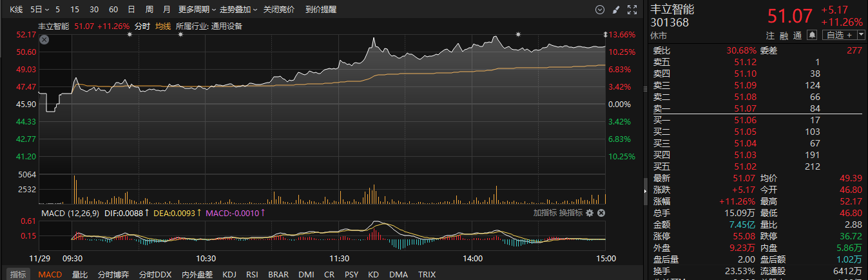
Task: Open MACD indicator settings gear
Action: click(x=590, y=213)
